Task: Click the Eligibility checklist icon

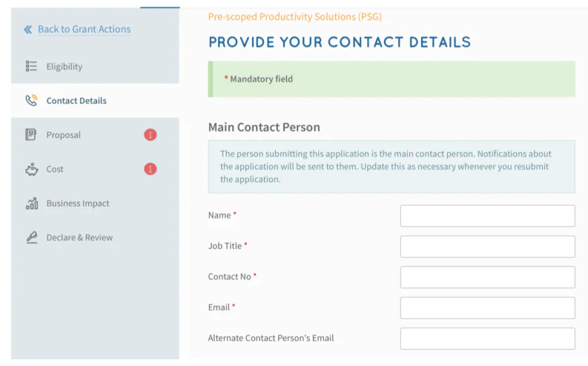Action: tap(31, 66)
